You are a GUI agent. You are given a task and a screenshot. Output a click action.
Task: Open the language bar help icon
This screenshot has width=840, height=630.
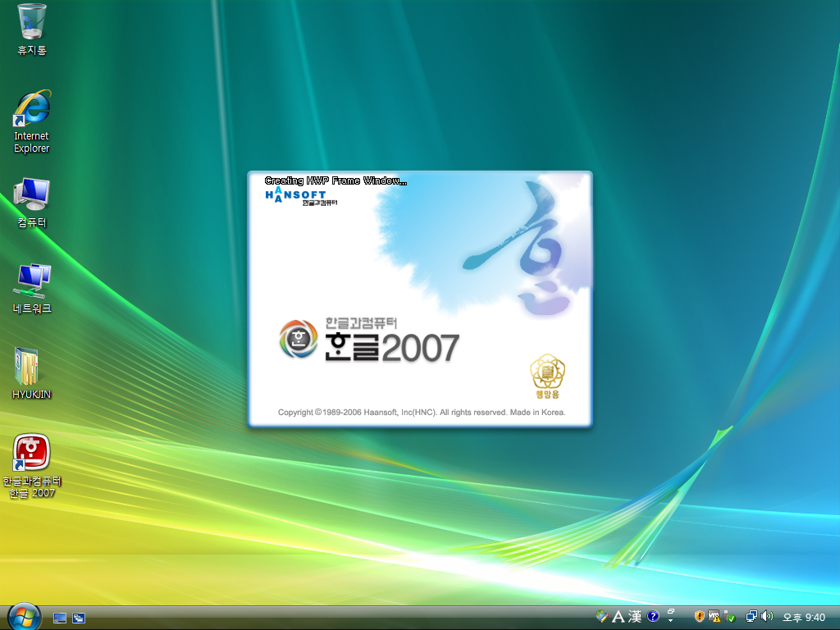pos(652,617)
